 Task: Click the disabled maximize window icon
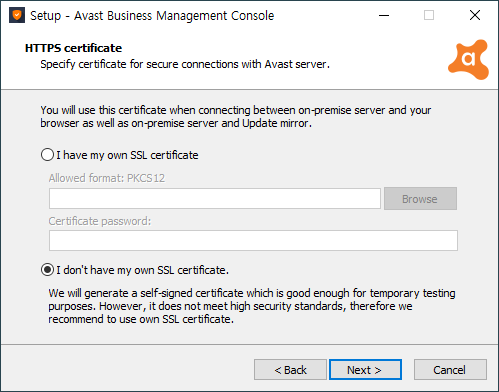(x=429, y=15)
